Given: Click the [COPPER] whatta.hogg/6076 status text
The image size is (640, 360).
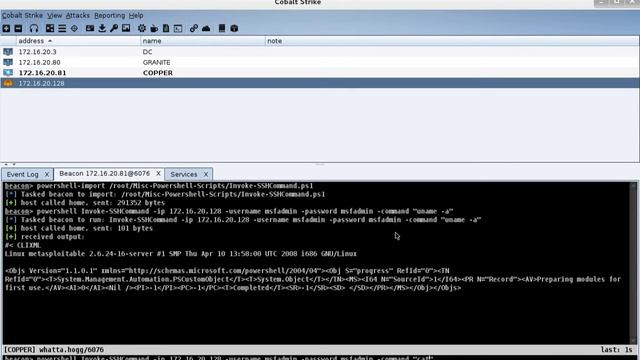Looking at the screenshot, I should [x=54, y=350].
